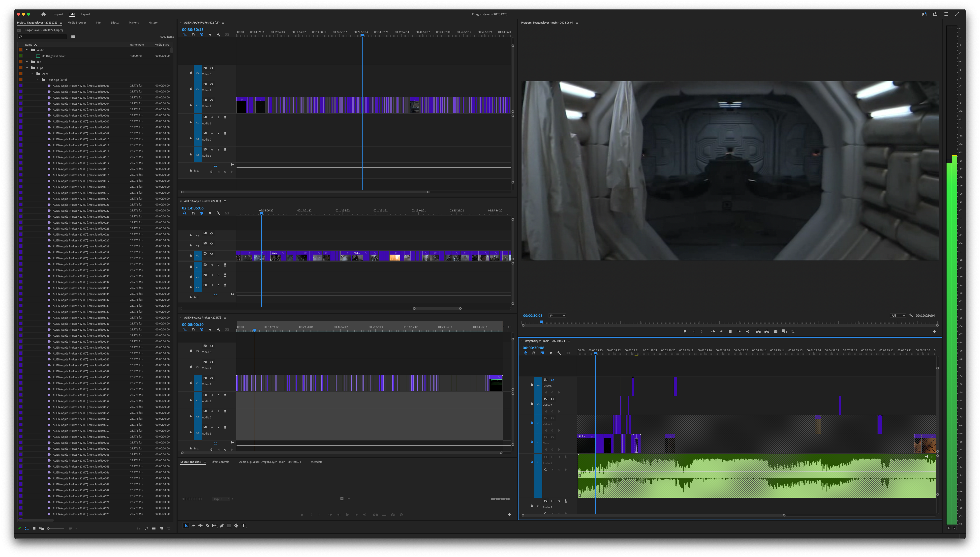Viewport: 980px width, 557px height.
Task: Click the Home icon in the top bar
Action: pyautogui.click(x=44, y=14)
